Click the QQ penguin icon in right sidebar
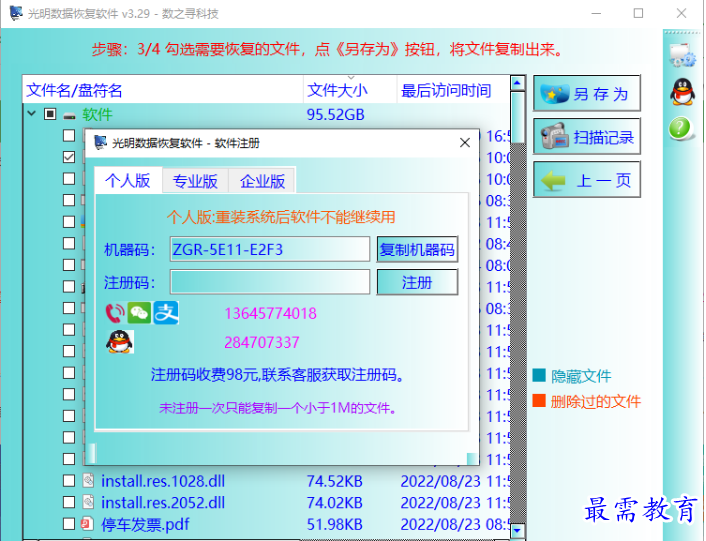The width and height of the screenshot is (706, 541). tap(682, 92)
